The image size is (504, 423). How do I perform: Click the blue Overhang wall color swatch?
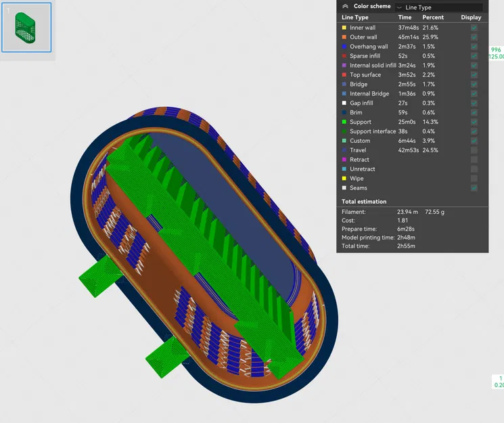pyautogui.click(x=344, y=46)
